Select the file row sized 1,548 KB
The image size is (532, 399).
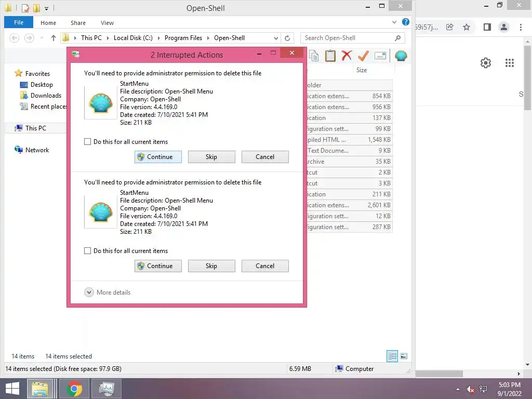tap(350, 139)
